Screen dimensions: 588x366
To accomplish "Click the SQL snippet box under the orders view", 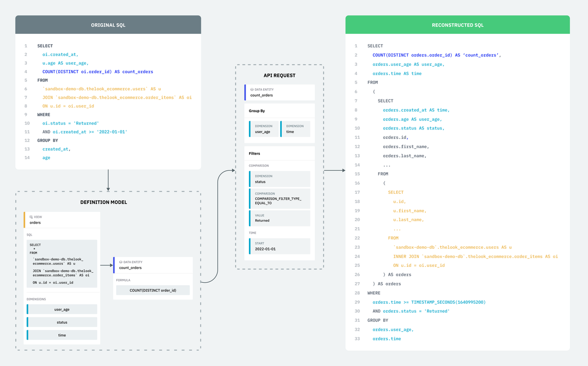I will coord(61,263).
